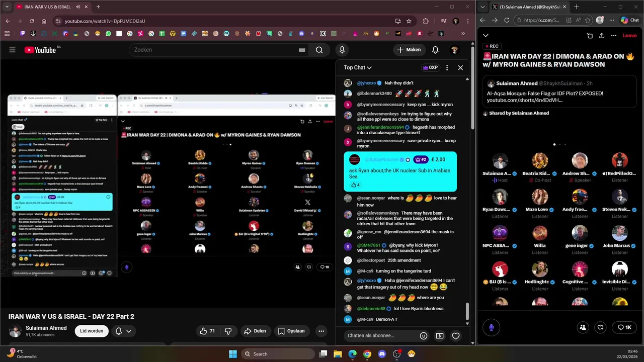Open YouTube notifications bell
This screenshot has height=362, width=644.
435,50
